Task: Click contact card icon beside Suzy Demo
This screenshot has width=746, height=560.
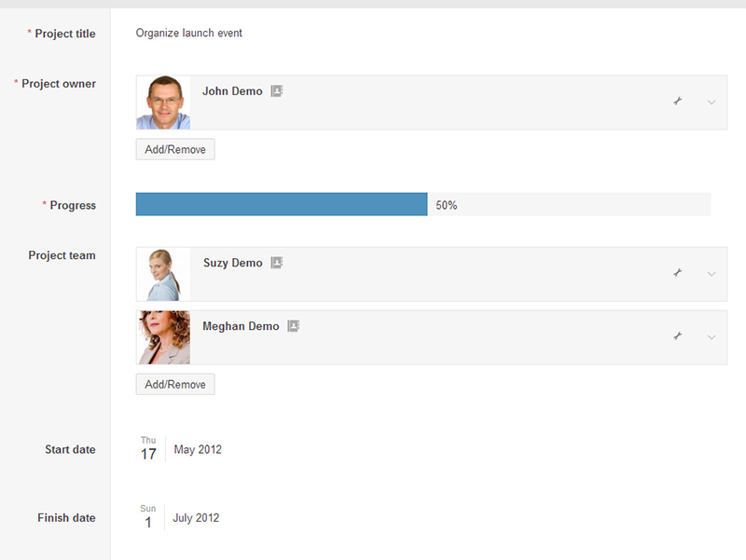Action: (277, 263)
